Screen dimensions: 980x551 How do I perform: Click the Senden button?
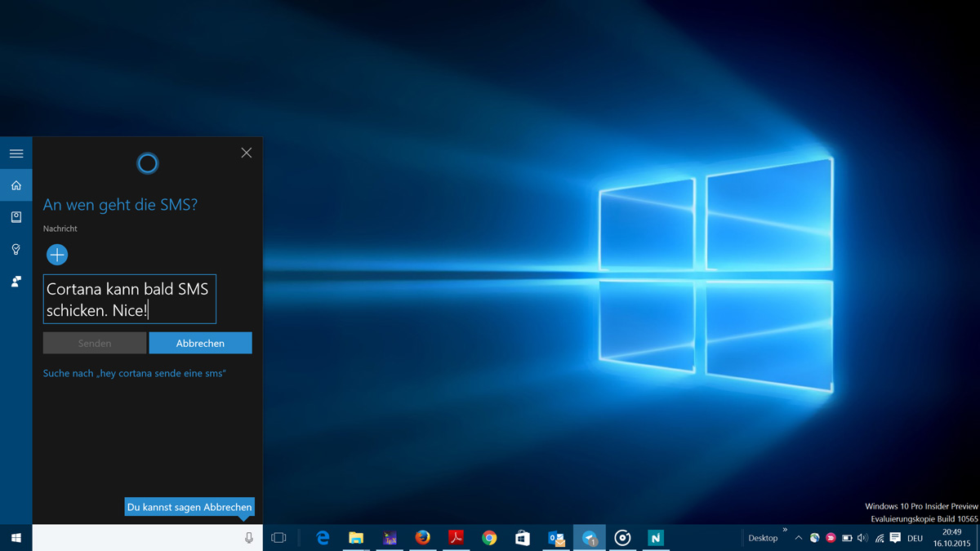[x=95, y=343]
